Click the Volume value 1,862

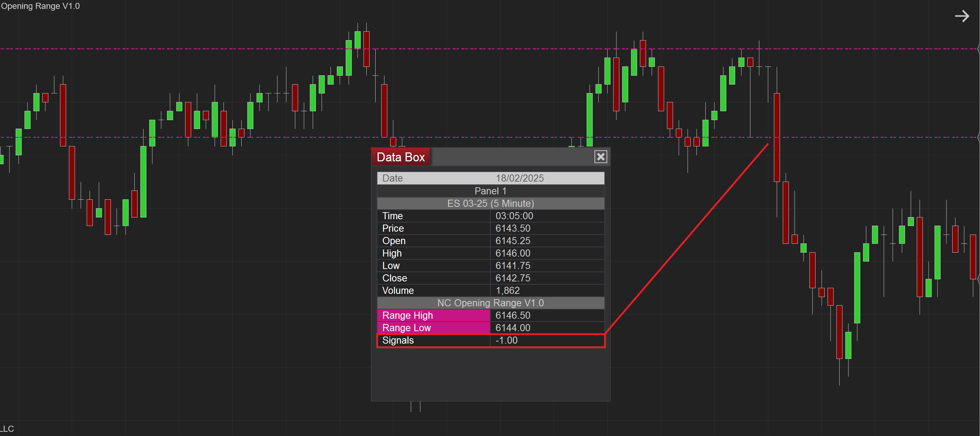click(507, 290)
